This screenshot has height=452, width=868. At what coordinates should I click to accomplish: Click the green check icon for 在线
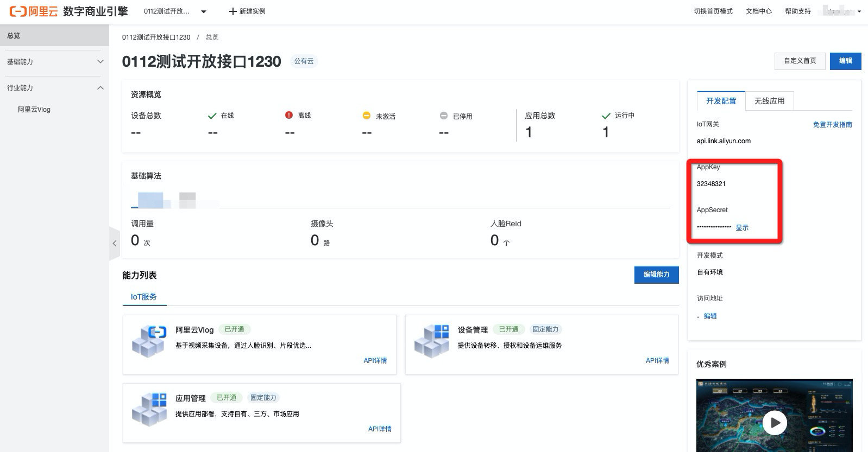[212, 116]
